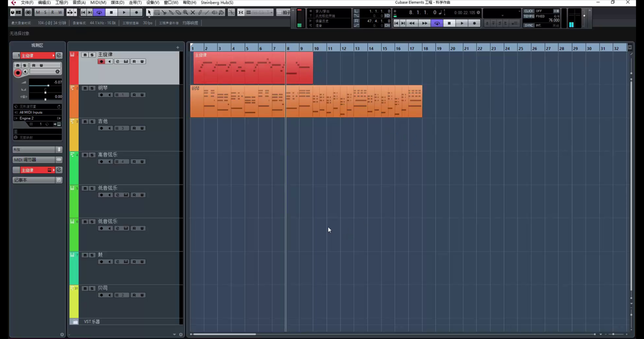
Task: Click Record in the top toolbar
Action: click(137, 12)
